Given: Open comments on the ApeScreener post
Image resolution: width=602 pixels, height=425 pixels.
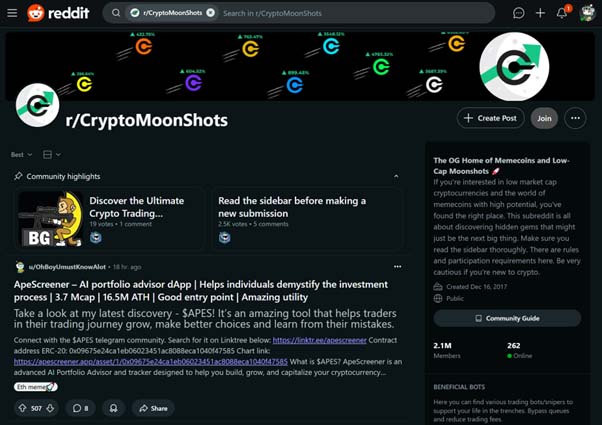Looking at the screenshot, I should pyautogui.click(x=81, y=408).
